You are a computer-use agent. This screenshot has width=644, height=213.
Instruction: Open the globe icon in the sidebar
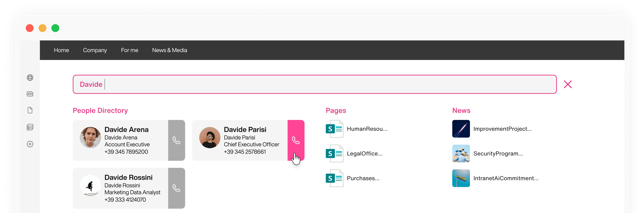click(x=30, y=78)
